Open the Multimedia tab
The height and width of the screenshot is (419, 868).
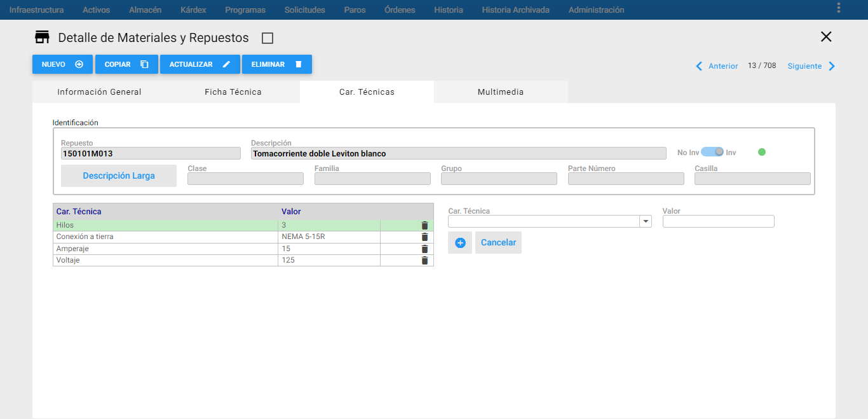click(x=501, y=92)
